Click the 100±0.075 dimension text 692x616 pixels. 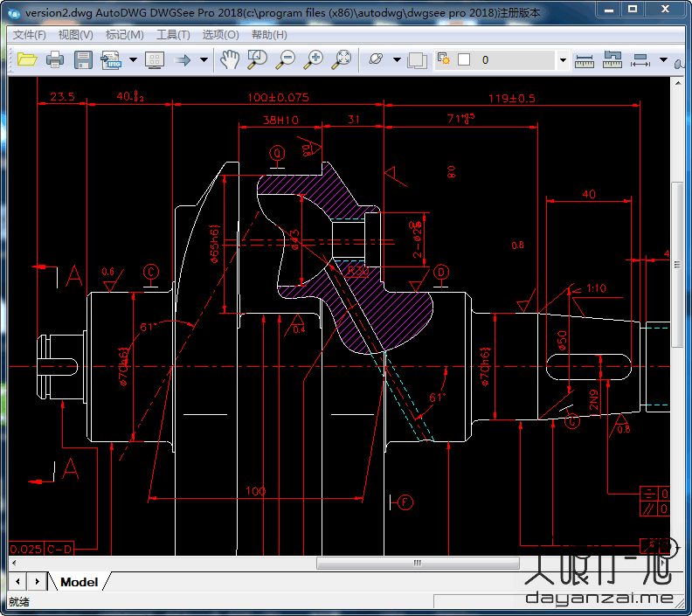(278, 98)
